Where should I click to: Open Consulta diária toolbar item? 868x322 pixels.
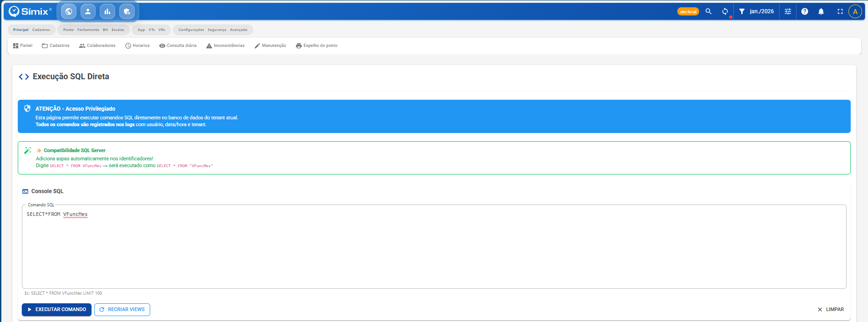pos(178,46)
